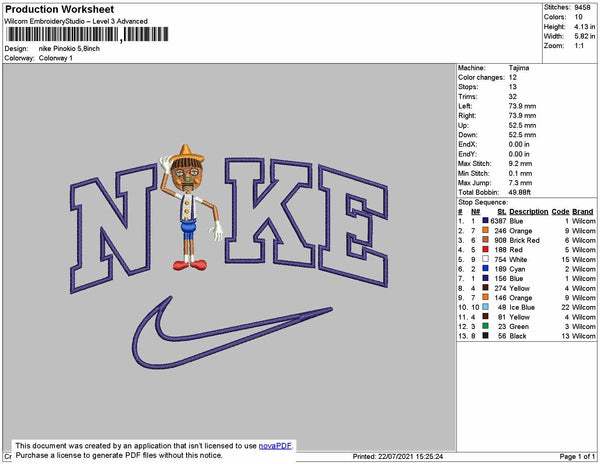Select the brown swatch beside 274 stitches
This screenshot has height=464, width=600.
point(485,288)
